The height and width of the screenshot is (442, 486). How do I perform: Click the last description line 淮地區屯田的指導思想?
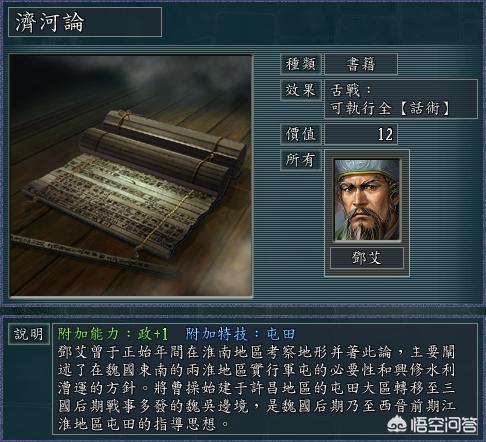[143, 424]
